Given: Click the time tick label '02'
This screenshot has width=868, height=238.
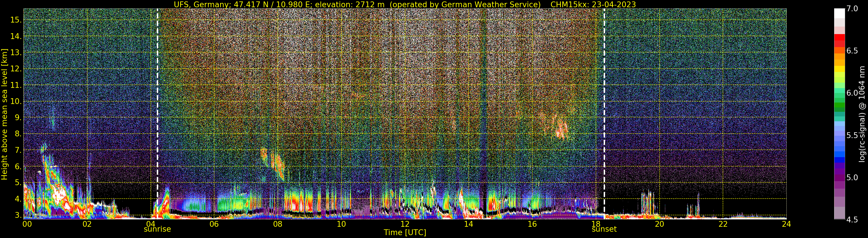Looking at the screenshot, I should coord(87,224).
